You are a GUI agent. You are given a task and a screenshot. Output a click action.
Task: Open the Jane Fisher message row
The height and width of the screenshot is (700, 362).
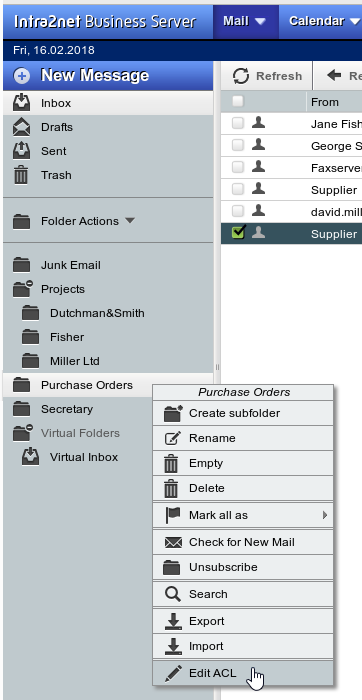point(291,123)
